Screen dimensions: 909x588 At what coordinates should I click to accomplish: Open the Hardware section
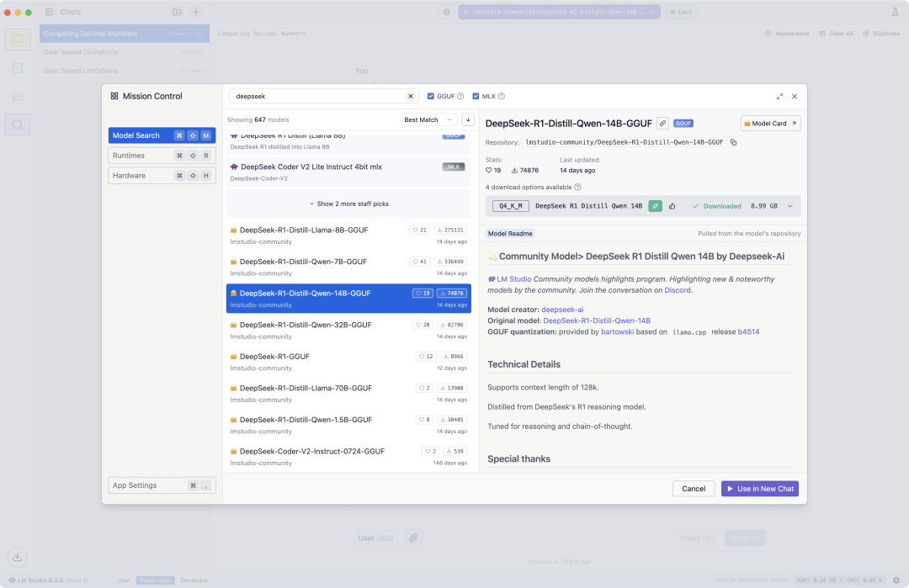[162, 176]
